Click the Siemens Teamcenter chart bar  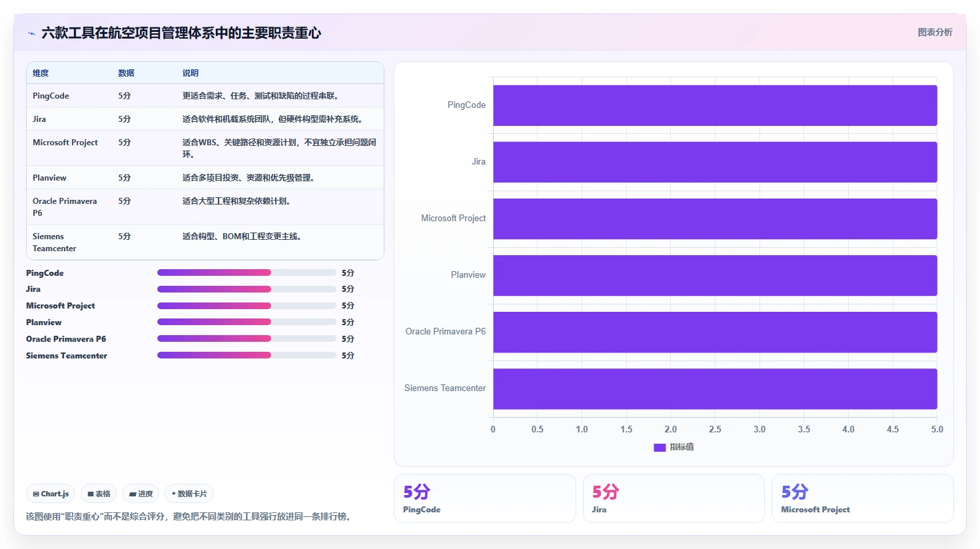[x=715, y=388]
